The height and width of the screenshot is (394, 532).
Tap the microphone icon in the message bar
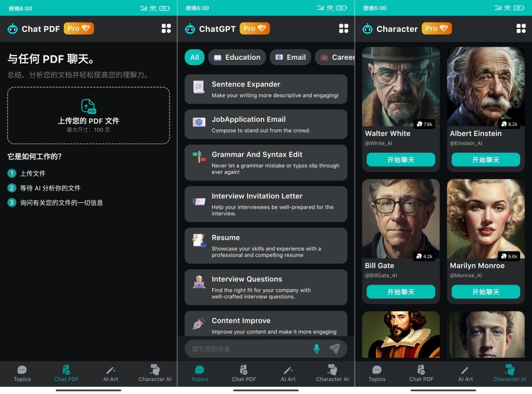[317, 349]
